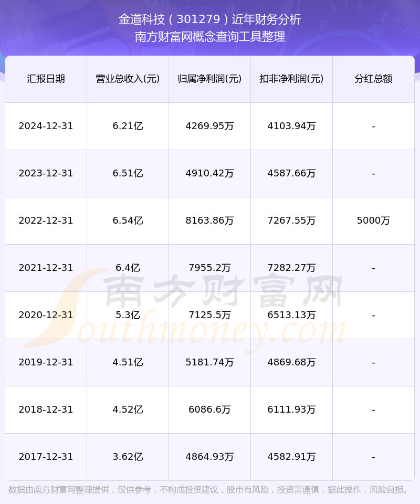Select the 4.51亿 revenue cell
This screenshot has height=504, width=420.
[128, 362]
